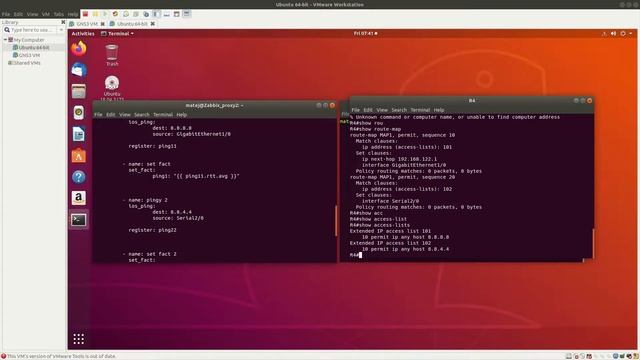
Task: Open Help menu in Zabbix_proxy terminal
Action: [182, 115]
